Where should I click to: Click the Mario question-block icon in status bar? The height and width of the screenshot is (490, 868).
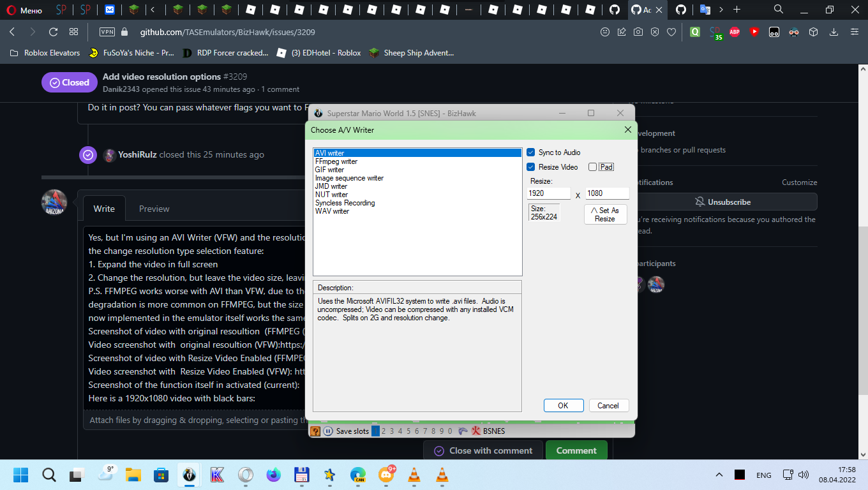pyautogui.click(x=315, y=431)
